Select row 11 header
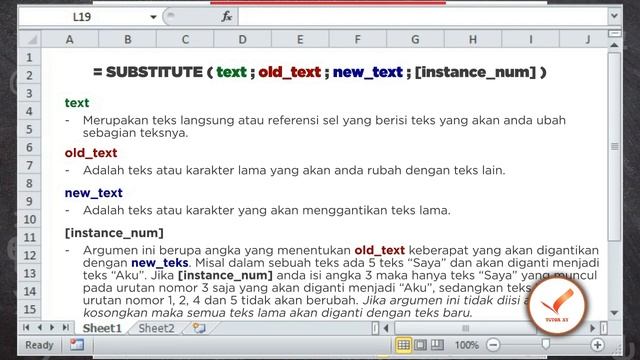 point(29,237)
